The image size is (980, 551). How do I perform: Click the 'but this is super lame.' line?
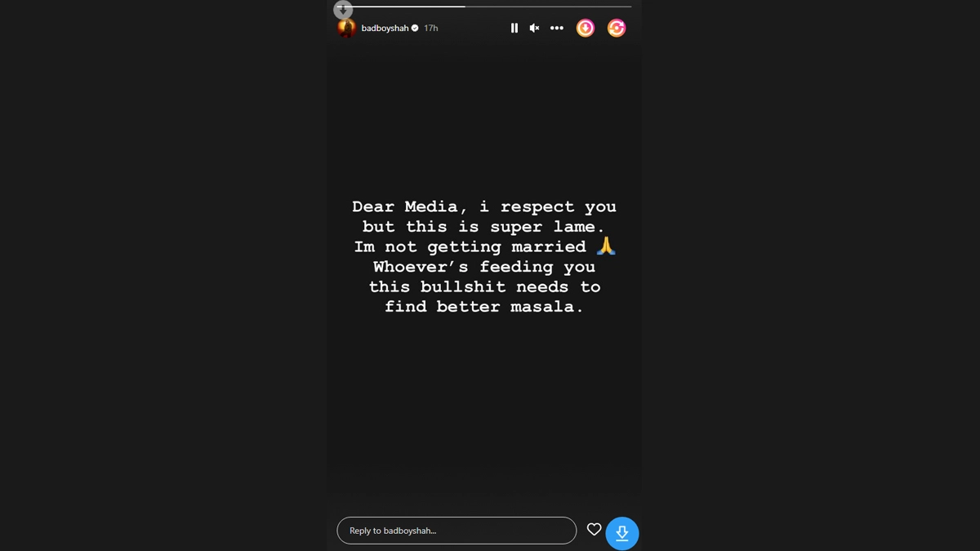(484, 227)
